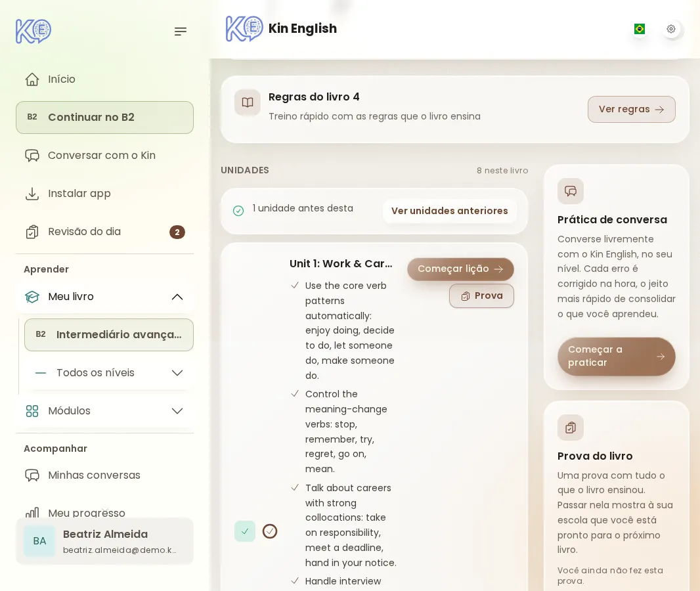Click 'Control the meaning-change verbs' objective
The width and height of the screenshot is (700, 591).
point(346,431)
